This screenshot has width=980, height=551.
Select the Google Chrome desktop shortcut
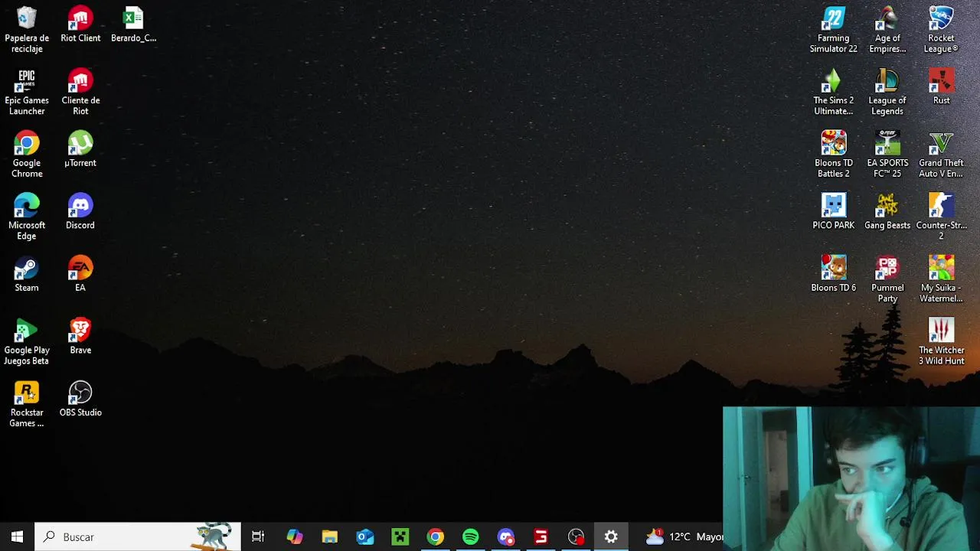coord(27,155)
